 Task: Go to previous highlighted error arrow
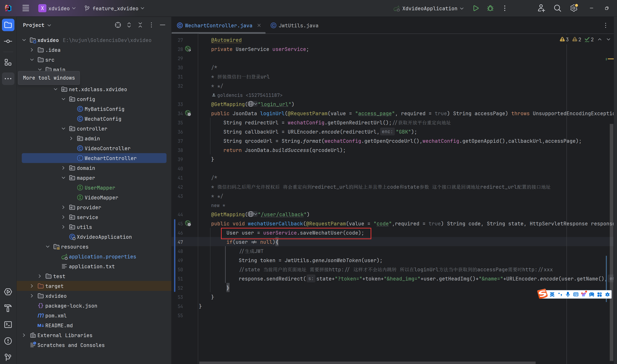click(599, 40)
